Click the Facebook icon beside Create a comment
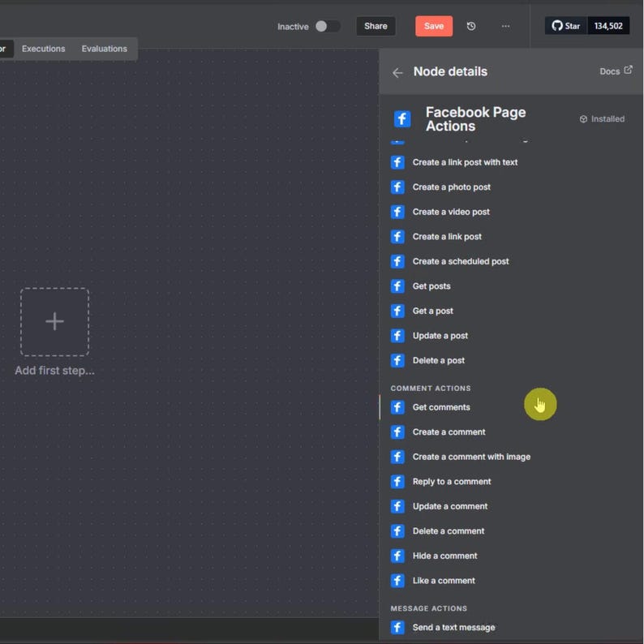 [397, 432]
